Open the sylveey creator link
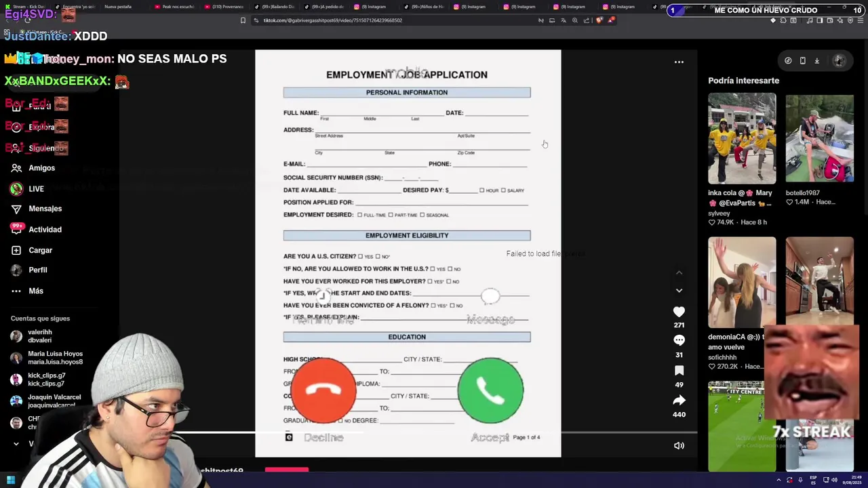Image resolution: width=868 pixels, height=488 pixels. point(719,213)
